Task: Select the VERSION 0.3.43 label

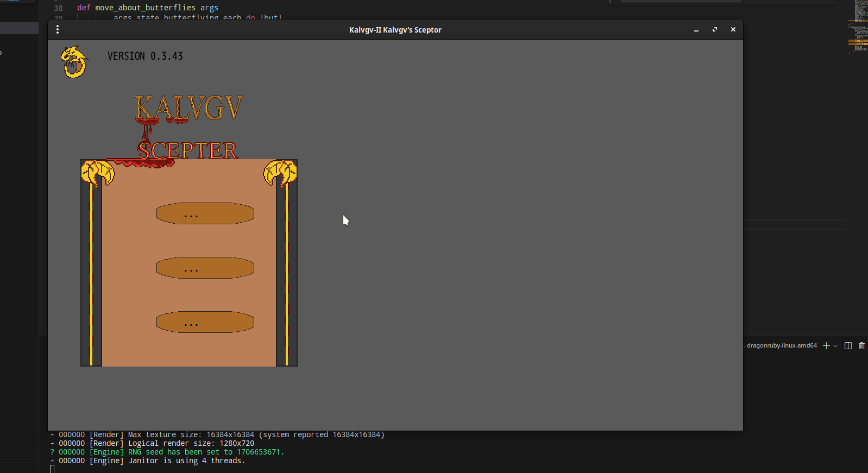Action: (x=145, y=56)
